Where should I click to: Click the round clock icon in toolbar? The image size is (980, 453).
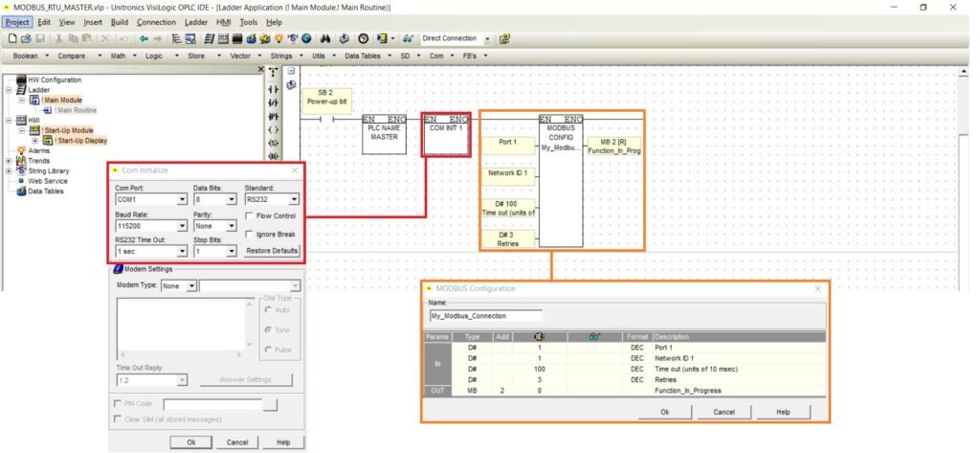click(364, 39)
